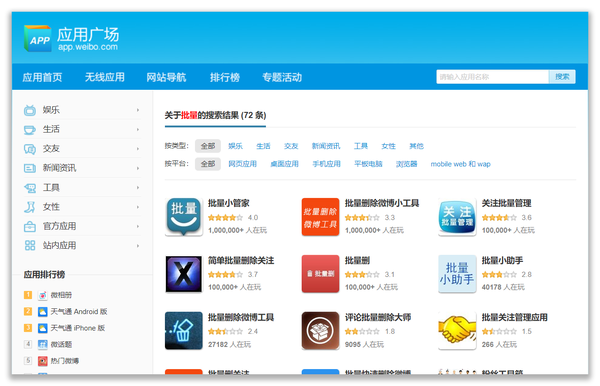The image size is (600, 386).
Task: Open 专题活动 in the navigation bar
Action: point(282,77)
